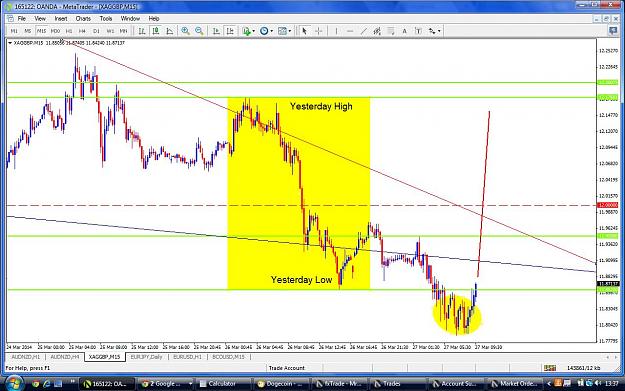Zoom in on the chart

pos(186,31)
